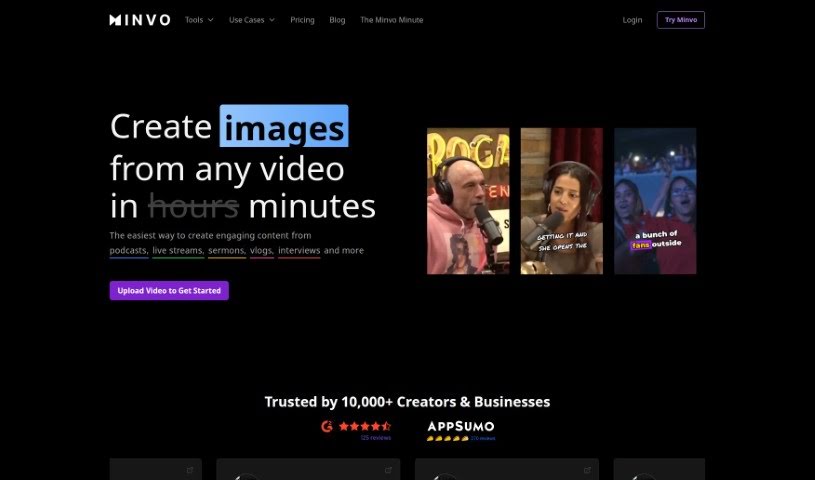The height and width of the screenshot is (480, 815).
Task: Open The Minvo Minute page
Action: [x=391, y=20]
